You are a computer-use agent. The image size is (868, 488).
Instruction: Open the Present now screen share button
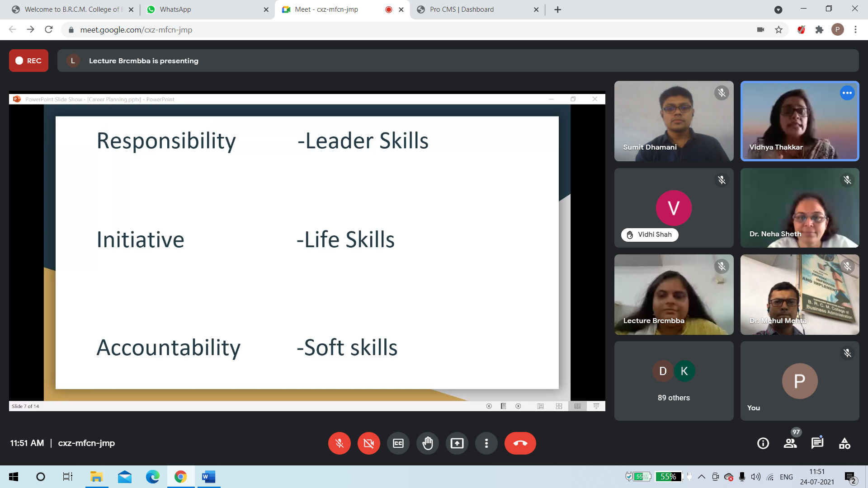457,443
